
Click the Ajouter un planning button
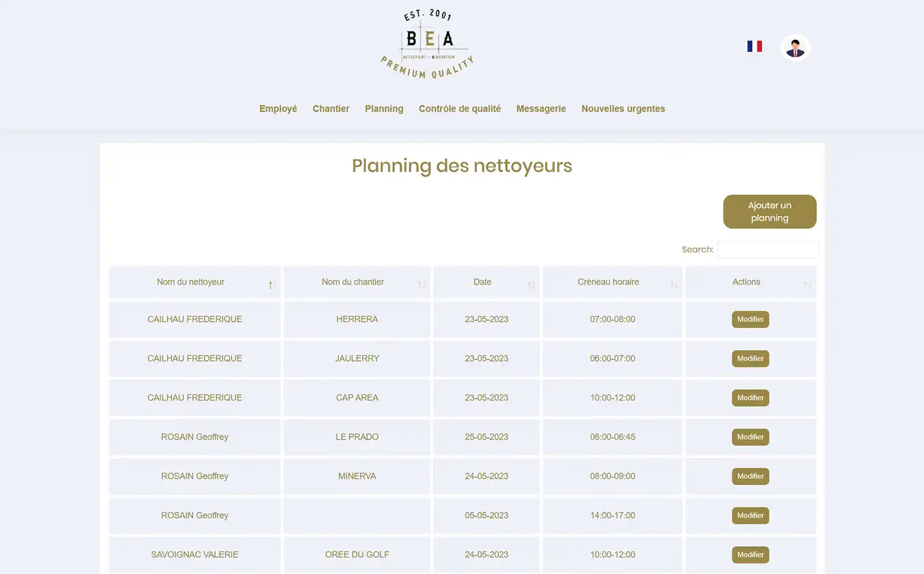769,211
